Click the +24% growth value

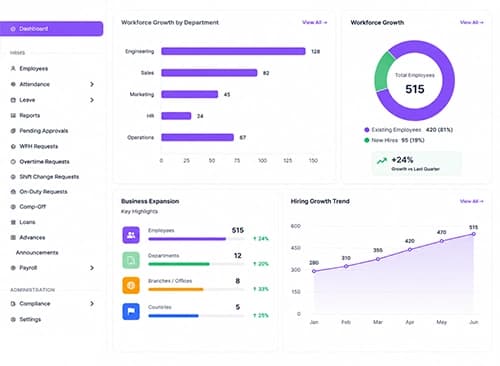tap(402, 160)
